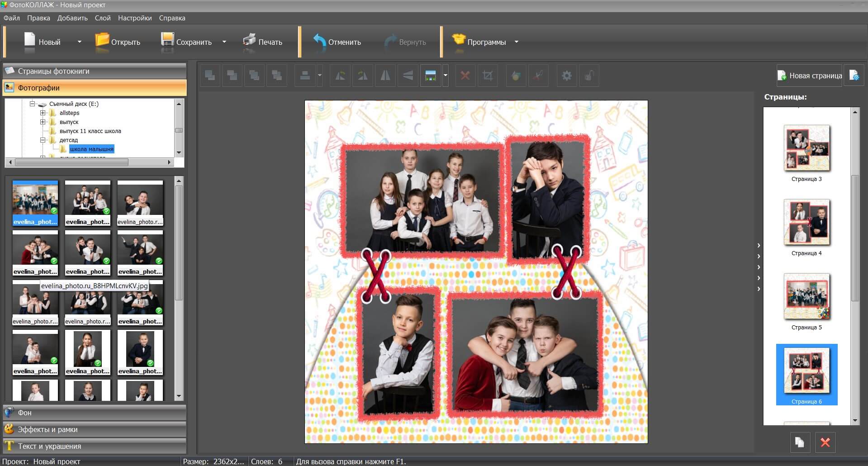Flip object vertically icon
Image resolution: width=868 pixels, height=466 pixels.
point(408,76)
